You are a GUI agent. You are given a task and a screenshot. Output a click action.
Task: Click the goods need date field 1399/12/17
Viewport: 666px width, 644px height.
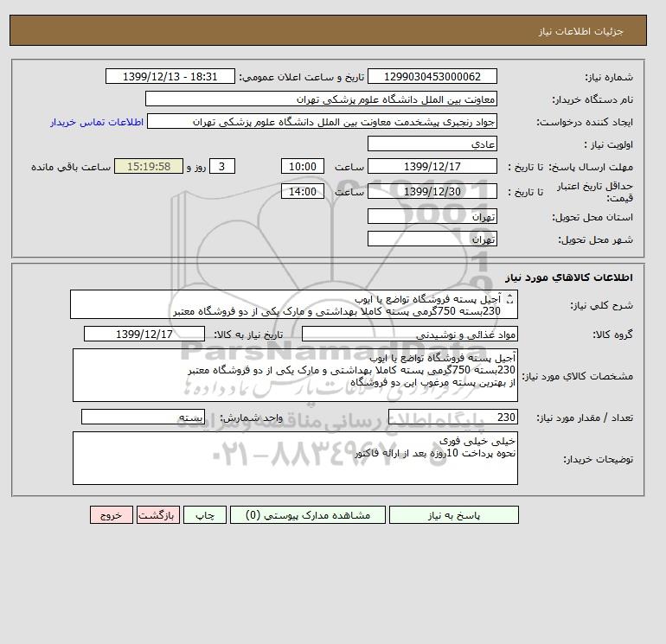(144, 334)
